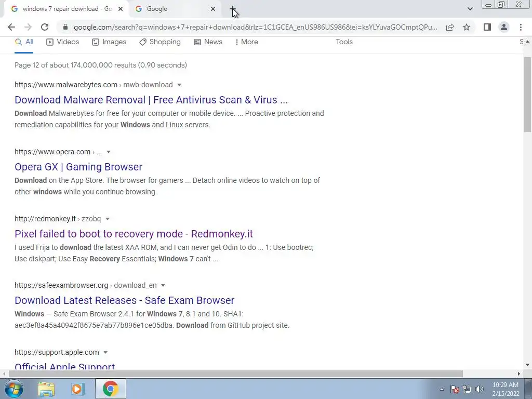
Task: Open Windows Explorer from the taskbar
Action: pos(46,389)
